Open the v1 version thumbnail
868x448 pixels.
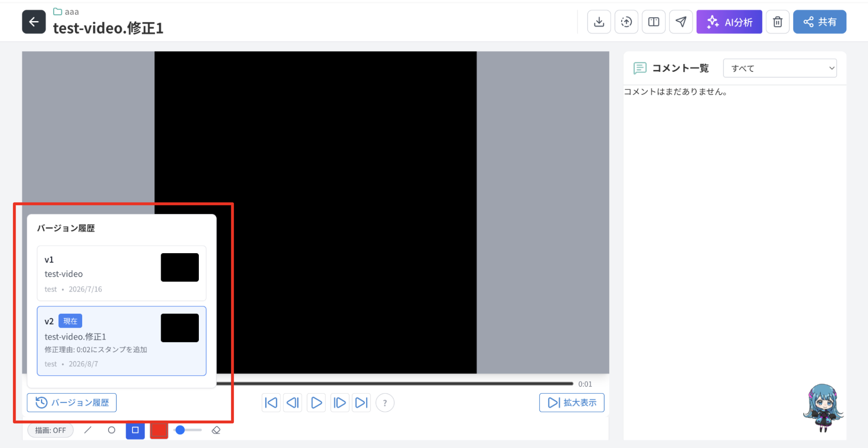[180, 268]
